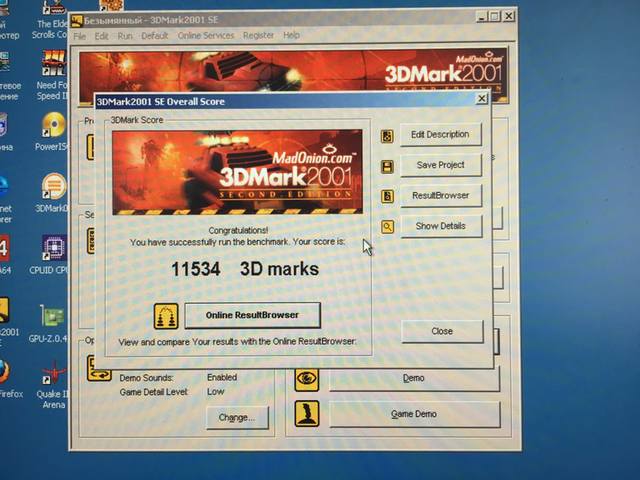Click the ResultBrowser document icon
This screenshot has width=640, height=480.
click(x=387, y=196)
